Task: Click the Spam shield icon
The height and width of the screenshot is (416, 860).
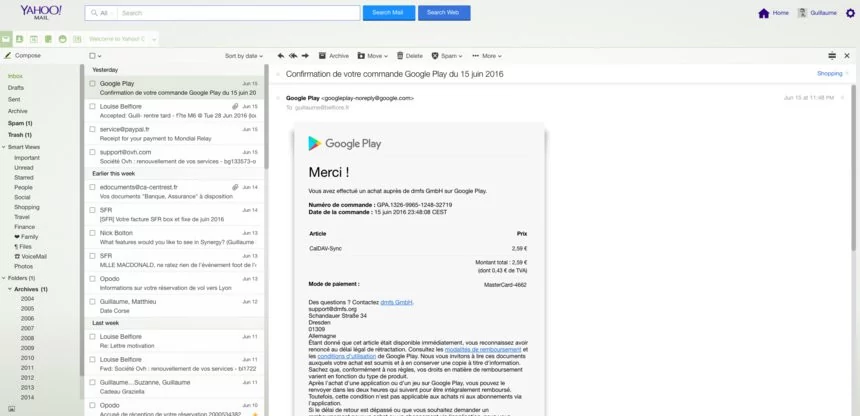Action: point(435,56)
